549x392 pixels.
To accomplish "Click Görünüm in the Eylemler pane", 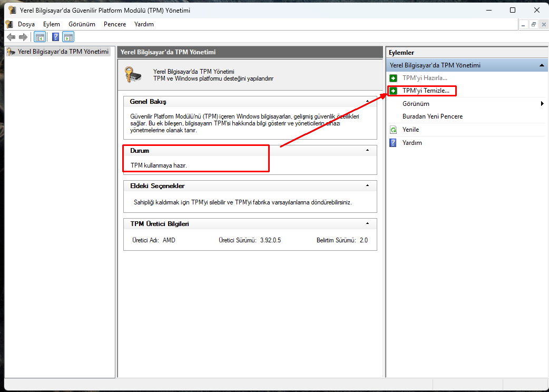I will (416, 104).
